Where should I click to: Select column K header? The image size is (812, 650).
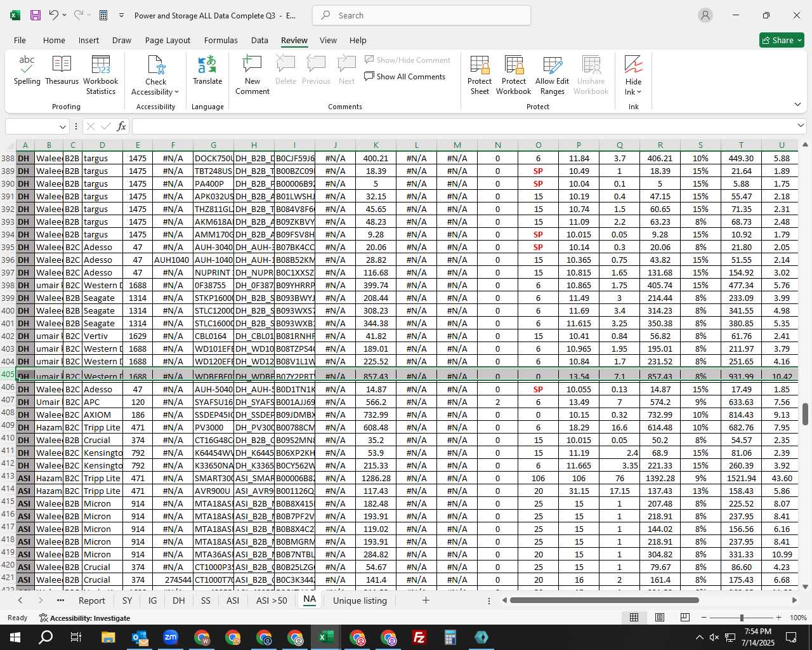point(376,145)
